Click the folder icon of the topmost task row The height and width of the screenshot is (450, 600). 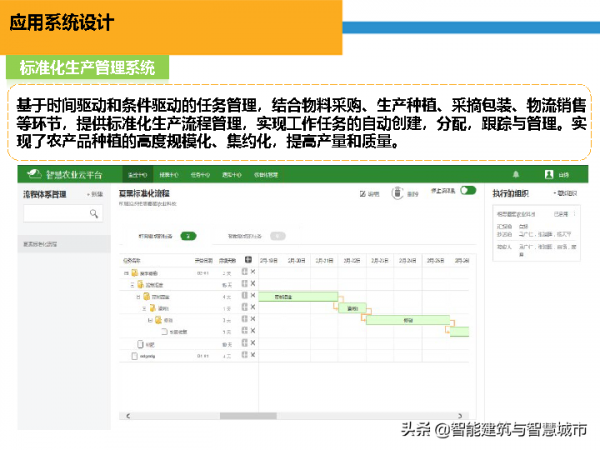point(134,273)
